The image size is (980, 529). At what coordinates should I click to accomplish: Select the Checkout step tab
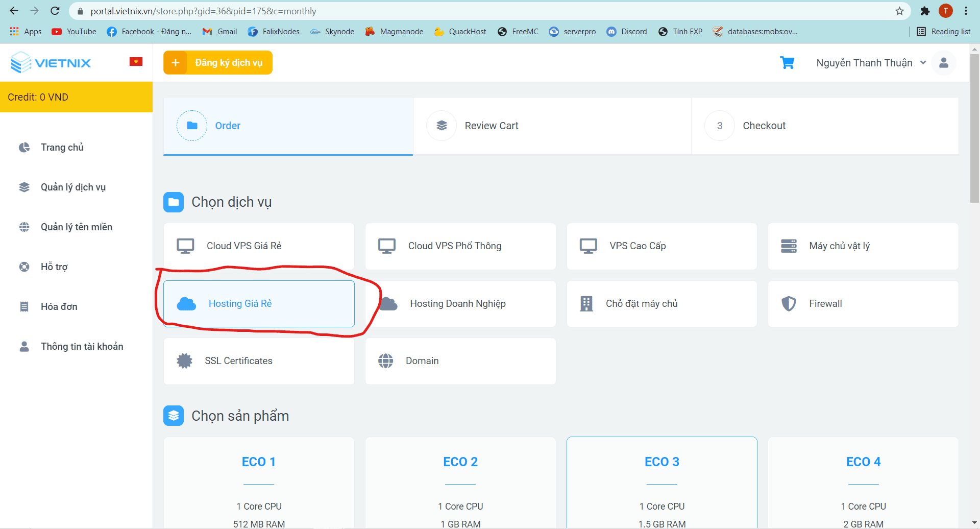(825, 126)
